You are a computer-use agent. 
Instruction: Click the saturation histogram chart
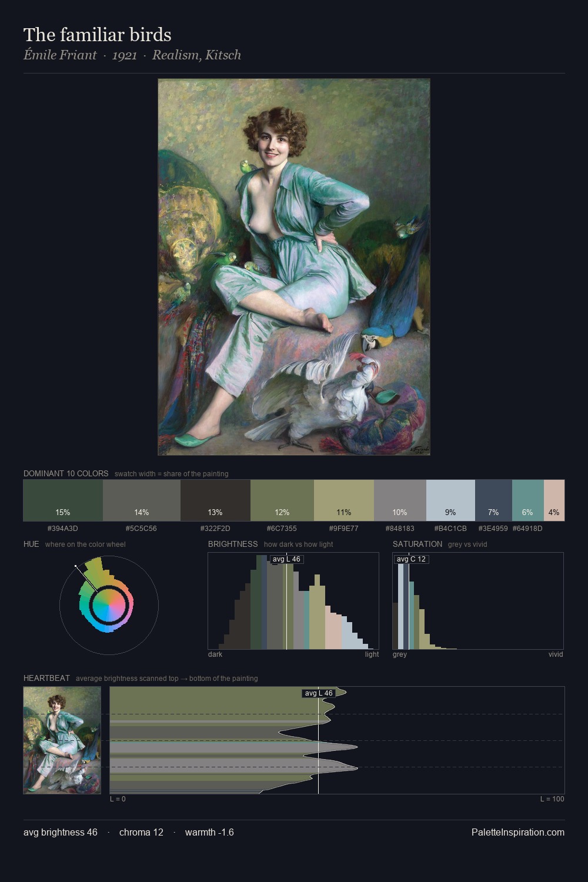pos(478,601)
